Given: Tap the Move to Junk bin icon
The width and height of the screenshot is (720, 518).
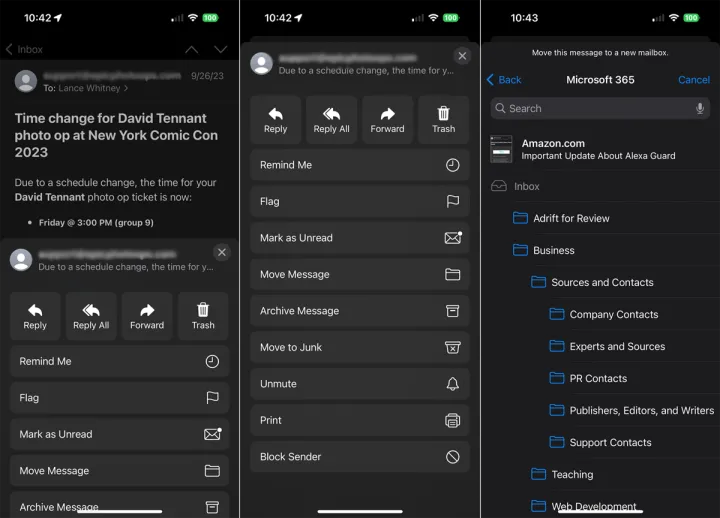Looking at the screenshot, I should tap(452, 347).
